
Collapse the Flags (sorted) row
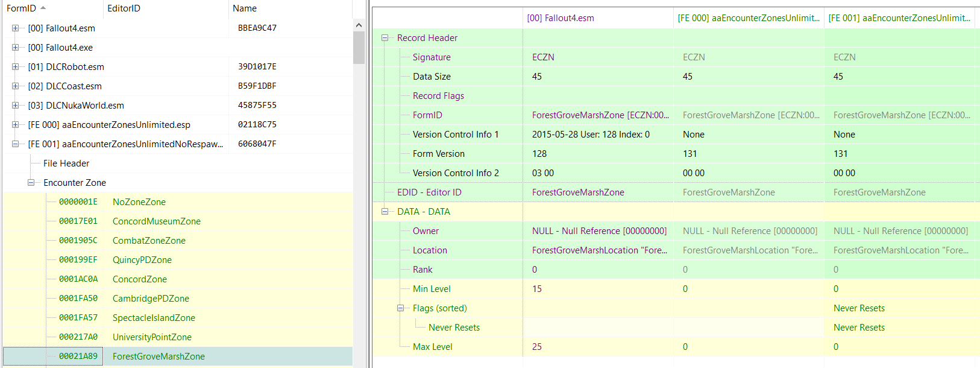400,308
